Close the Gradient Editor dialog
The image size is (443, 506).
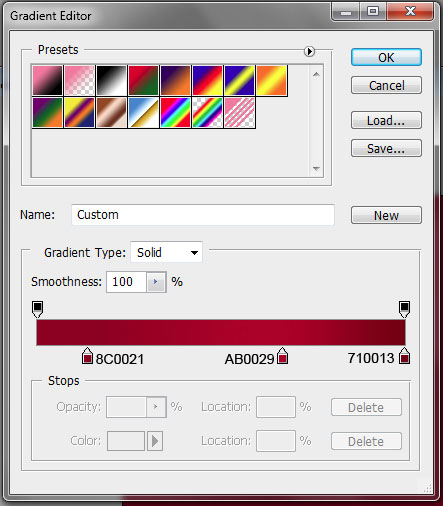[410, 12]
